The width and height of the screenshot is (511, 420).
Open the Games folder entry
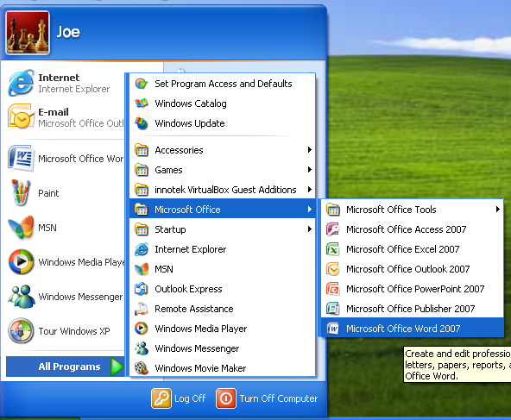coord(222,170)
